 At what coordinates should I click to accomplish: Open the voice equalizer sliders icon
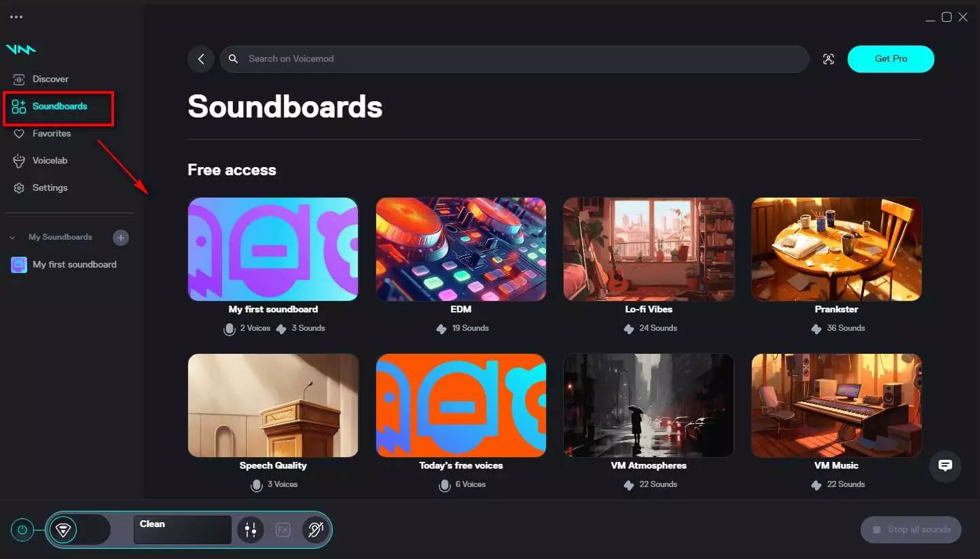pyautogui.click(x=250, y=530)
